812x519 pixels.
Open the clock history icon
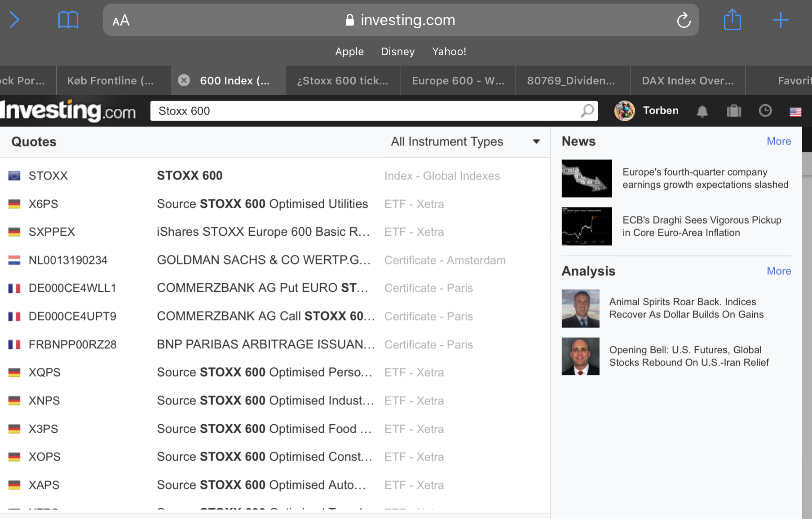click(x=765, y=110)
